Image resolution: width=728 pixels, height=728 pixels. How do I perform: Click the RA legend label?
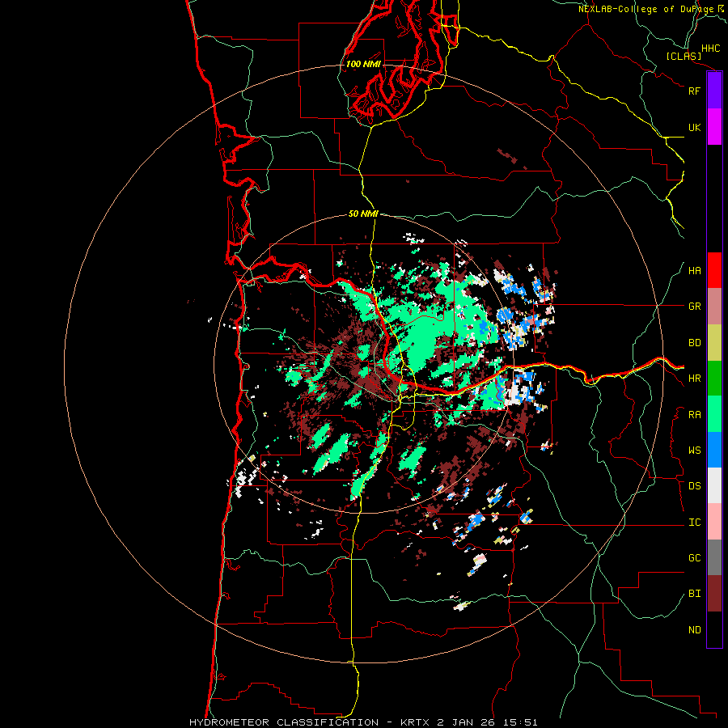coord(694,415)
